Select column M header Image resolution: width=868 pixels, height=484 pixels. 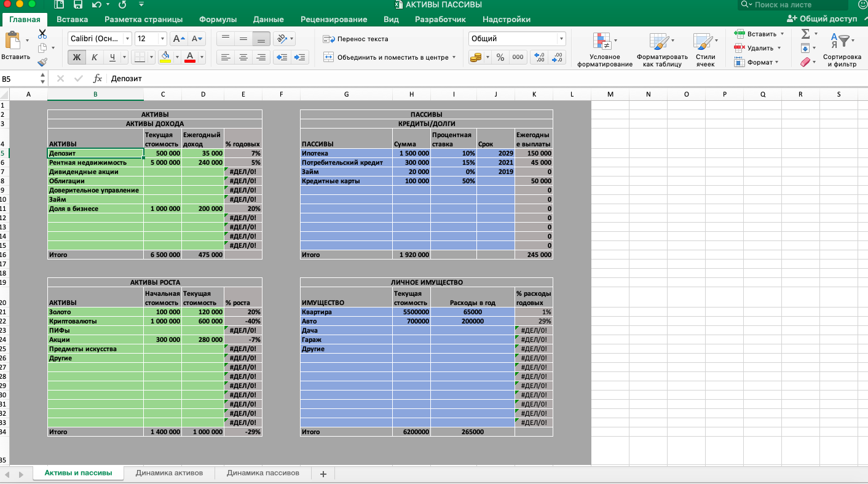(610, 94)
